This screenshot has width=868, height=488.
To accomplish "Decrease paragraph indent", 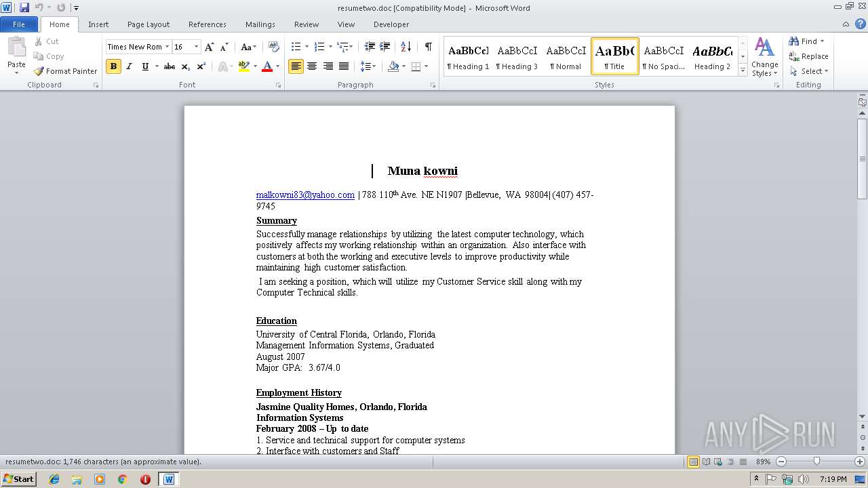I will click(x=370, y=47).
